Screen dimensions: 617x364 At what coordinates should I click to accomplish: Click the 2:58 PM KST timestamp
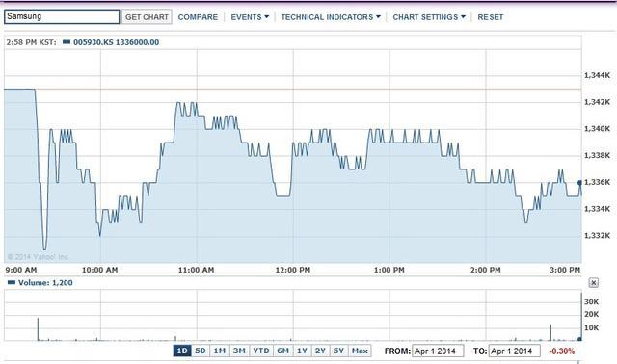[31, 42]
